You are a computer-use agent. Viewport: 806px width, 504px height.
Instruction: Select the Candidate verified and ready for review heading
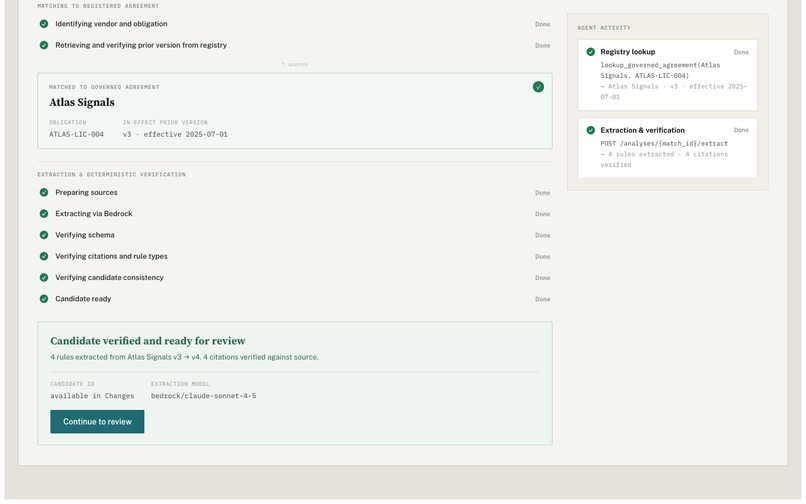[x=148, y=341]
